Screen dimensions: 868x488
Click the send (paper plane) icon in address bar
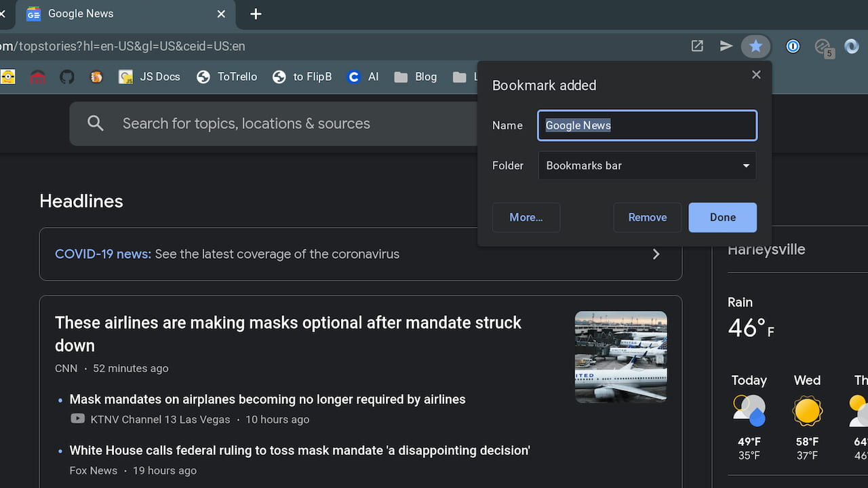click(x=726, y=46)
